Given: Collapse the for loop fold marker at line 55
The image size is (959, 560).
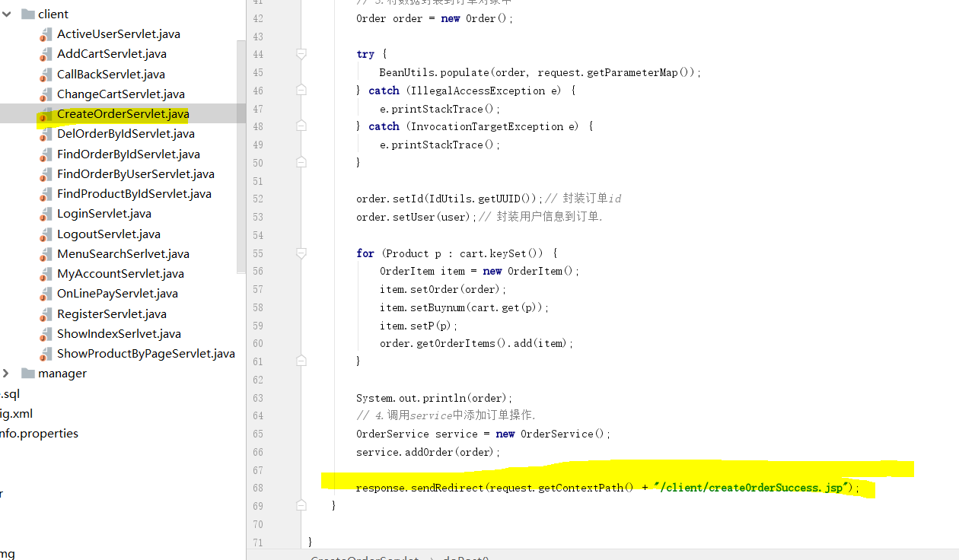Looking at the screenshot, I should [301, 253].
